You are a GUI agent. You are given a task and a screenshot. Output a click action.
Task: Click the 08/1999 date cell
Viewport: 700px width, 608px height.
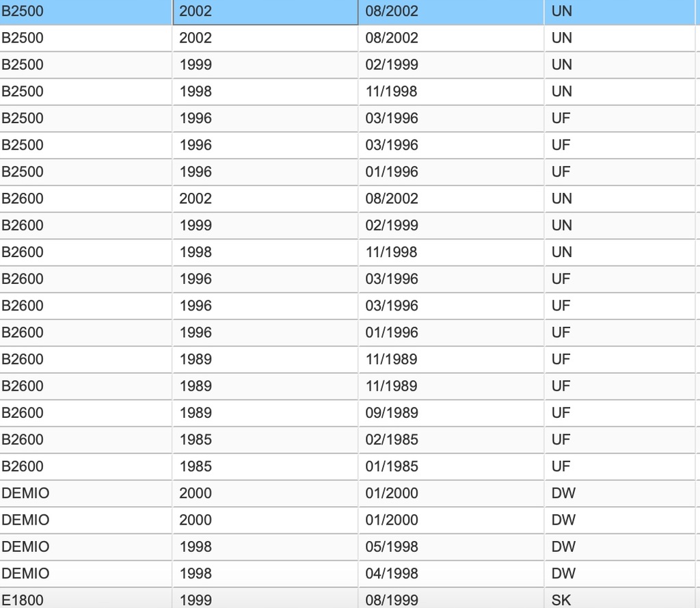click(451, 598)
